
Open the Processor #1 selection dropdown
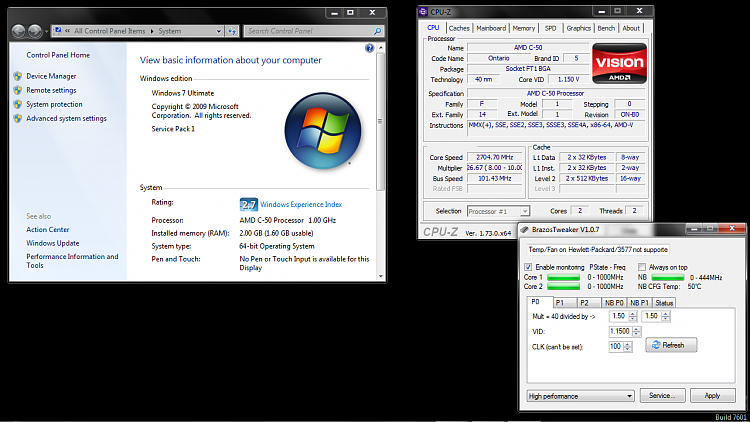click(x=525, y=211)
